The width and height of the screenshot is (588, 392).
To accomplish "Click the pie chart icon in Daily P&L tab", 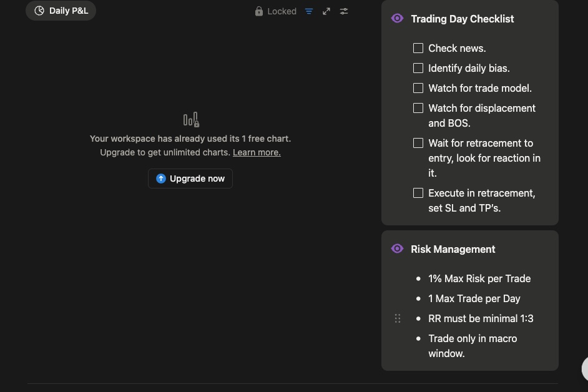I will pos(39,11).
